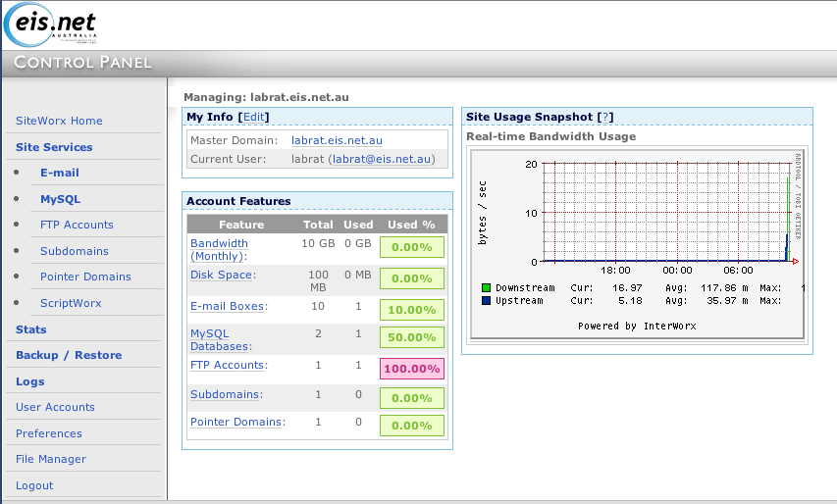Click the Site Usage Snapshot help link
The image size is (837, 504).
[x=606, y=117]
